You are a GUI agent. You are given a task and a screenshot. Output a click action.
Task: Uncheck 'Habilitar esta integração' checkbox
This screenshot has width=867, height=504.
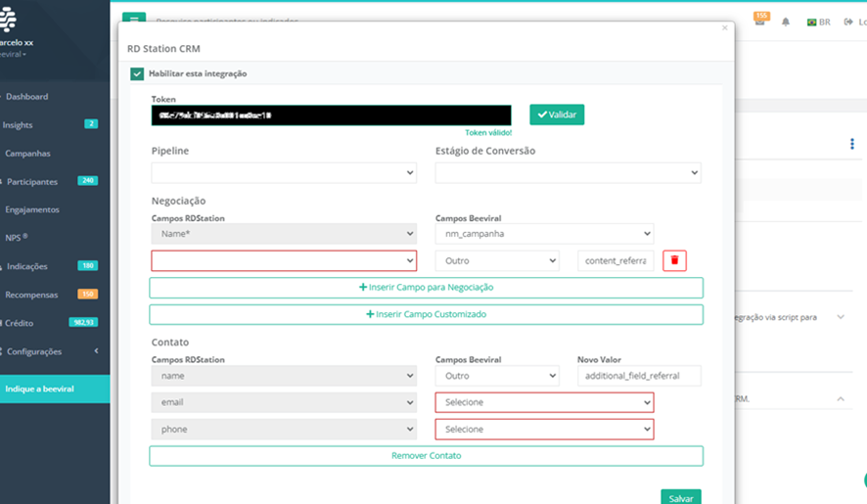point(137,73)
